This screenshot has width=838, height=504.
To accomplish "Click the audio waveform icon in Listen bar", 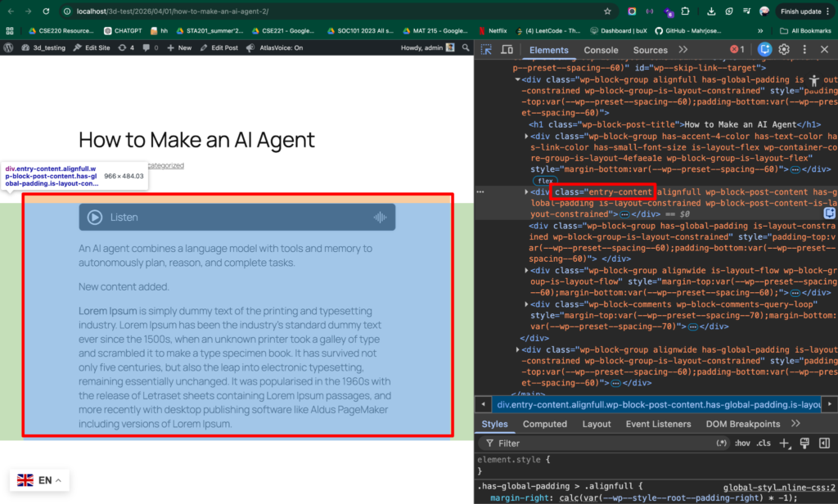I will [x=380, y=217].
